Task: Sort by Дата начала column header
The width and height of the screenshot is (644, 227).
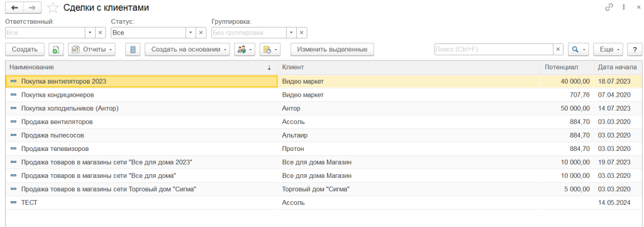Action: 618,67
